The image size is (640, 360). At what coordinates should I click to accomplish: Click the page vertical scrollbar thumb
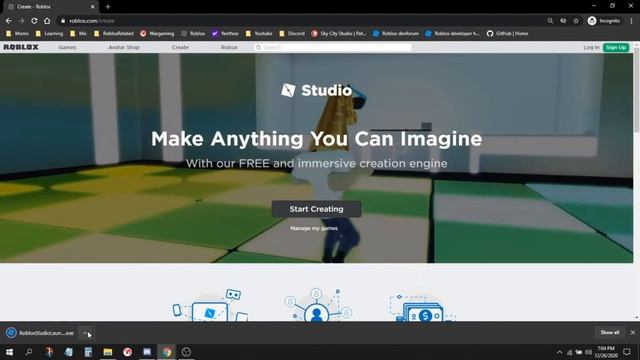(636, 90)
